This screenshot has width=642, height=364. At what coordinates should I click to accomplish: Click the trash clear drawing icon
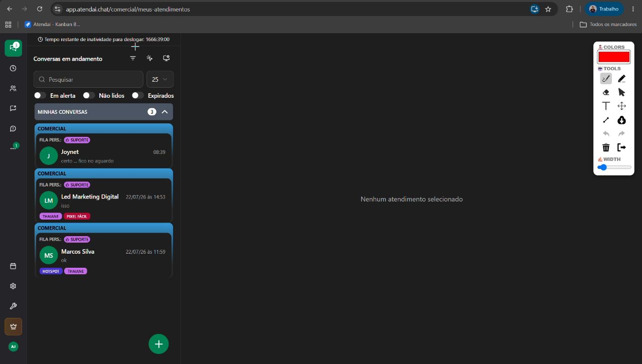[x=606, y=147]
